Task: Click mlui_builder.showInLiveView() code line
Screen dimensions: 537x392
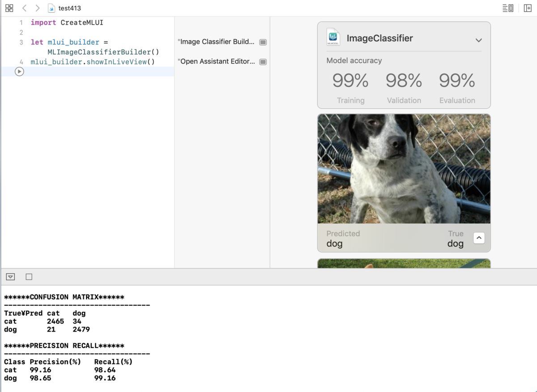Action: (x=93, y=62)
